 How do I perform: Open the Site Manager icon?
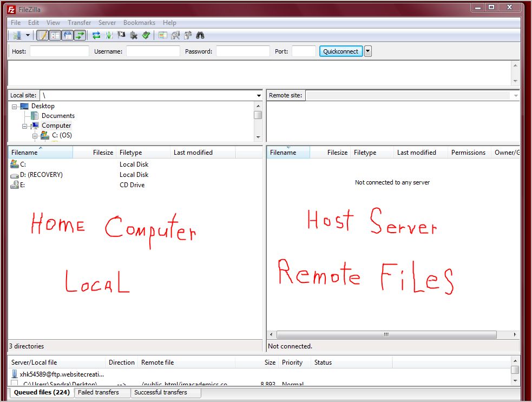pos(17,36)
